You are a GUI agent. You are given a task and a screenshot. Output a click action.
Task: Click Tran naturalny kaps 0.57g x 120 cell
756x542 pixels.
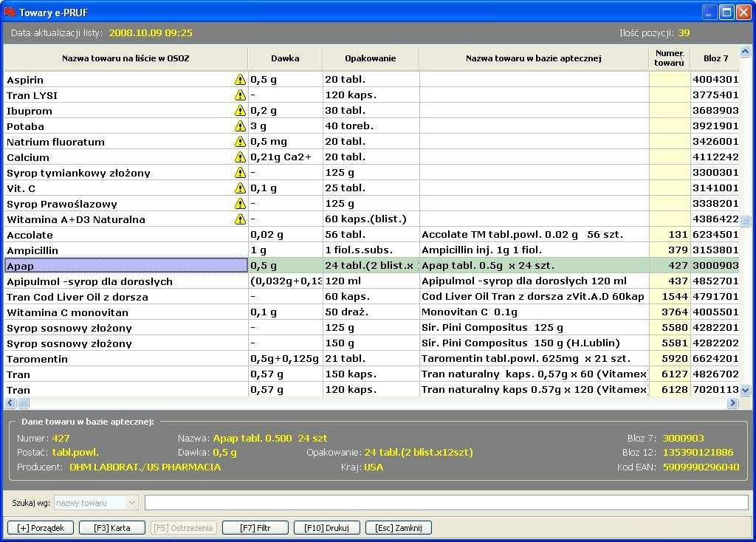[535, 390]
